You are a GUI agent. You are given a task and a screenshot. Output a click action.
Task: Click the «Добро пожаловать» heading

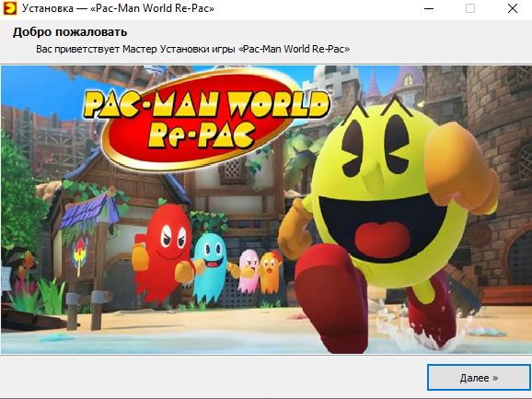(70, 32)
